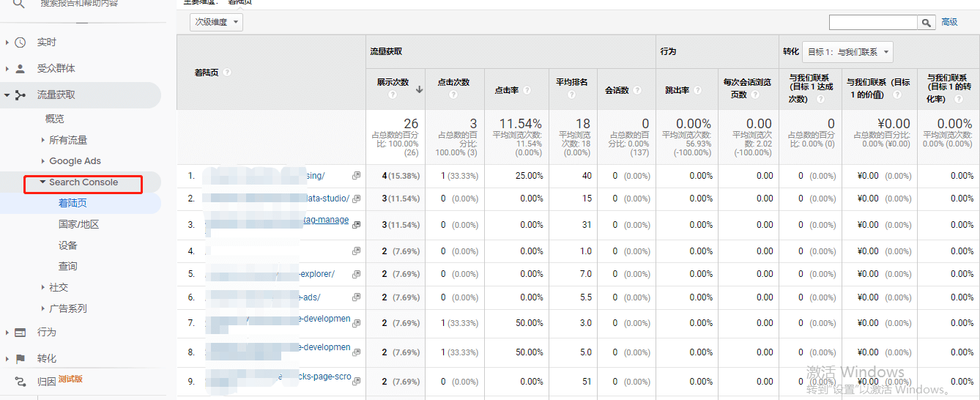Click the 归因 attribution icon

21,382
